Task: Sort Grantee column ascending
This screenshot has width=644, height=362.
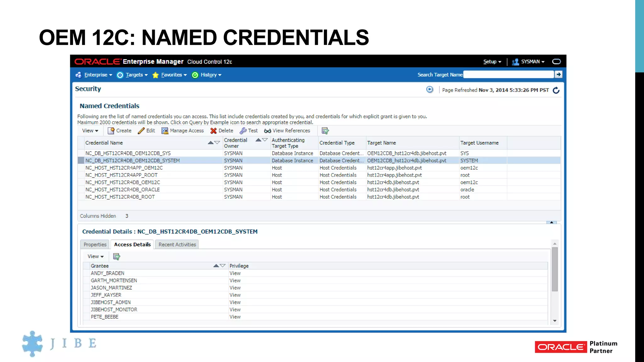Action: tap(216, 266)
